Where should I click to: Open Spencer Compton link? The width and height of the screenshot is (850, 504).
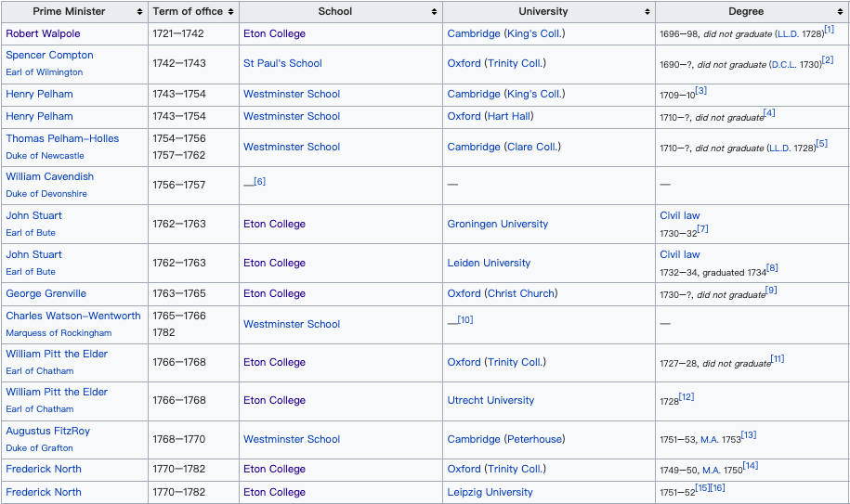pos(49,55)
